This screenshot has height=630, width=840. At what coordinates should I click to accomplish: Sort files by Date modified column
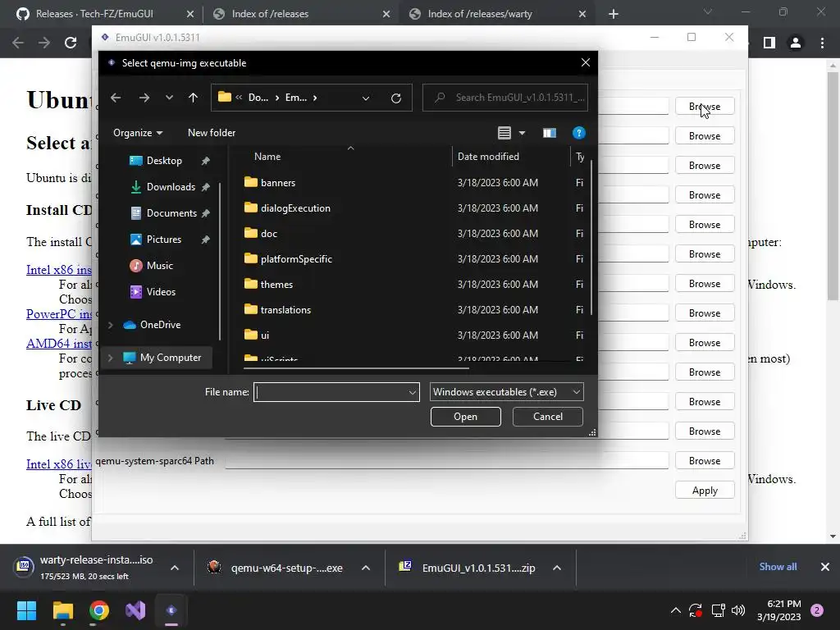pyautogui.click(x=488, y=157)
